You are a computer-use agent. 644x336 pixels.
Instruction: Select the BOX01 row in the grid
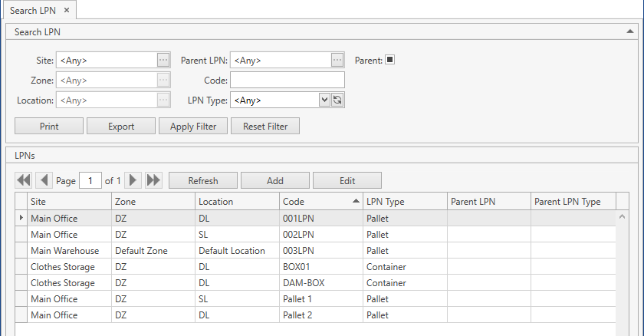pos(307,267)
